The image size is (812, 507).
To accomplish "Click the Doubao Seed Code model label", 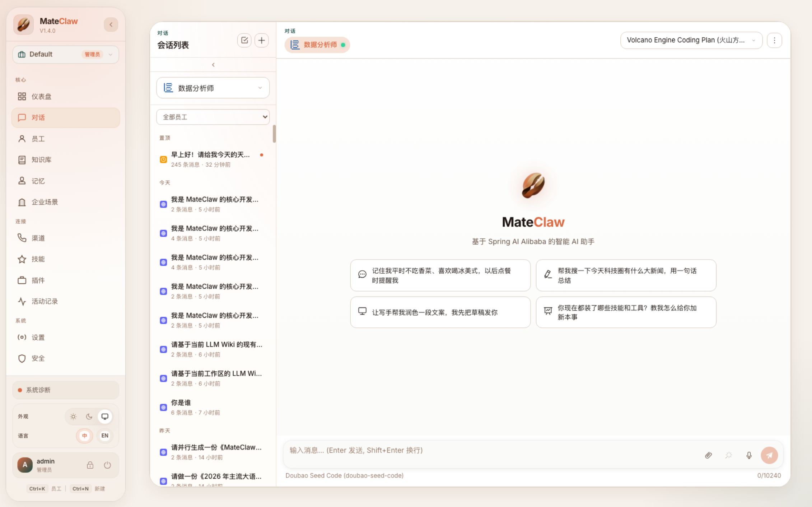I will click(345, 475).
